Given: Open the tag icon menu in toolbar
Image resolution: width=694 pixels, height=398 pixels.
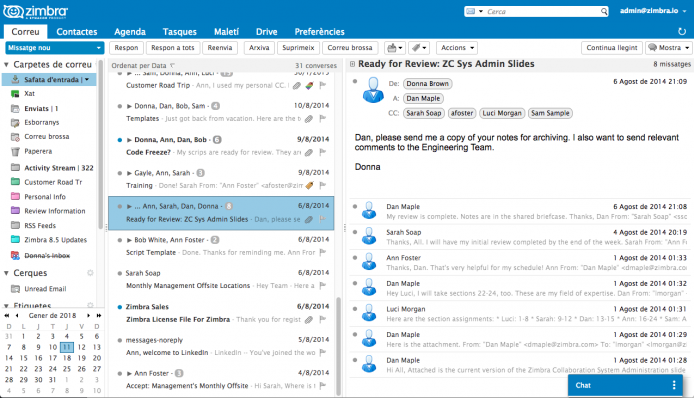Looking at the screenshot, I should (418, 48).
